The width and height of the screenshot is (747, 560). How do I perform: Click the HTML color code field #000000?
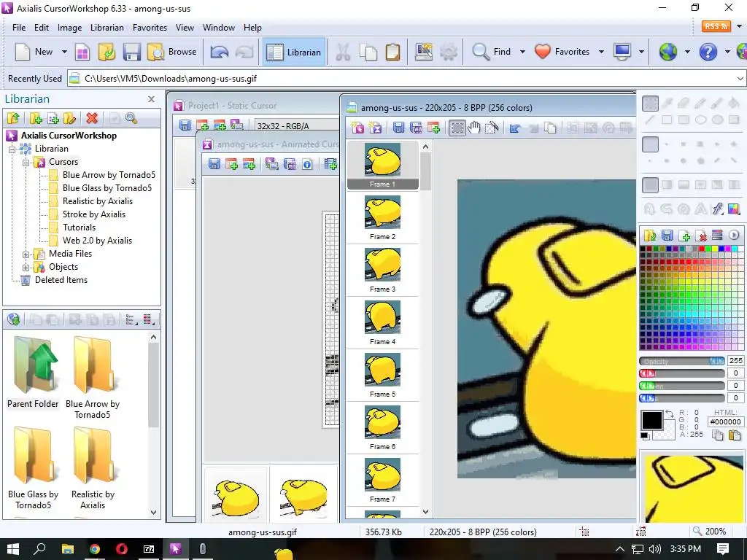(x=725, y=422)
